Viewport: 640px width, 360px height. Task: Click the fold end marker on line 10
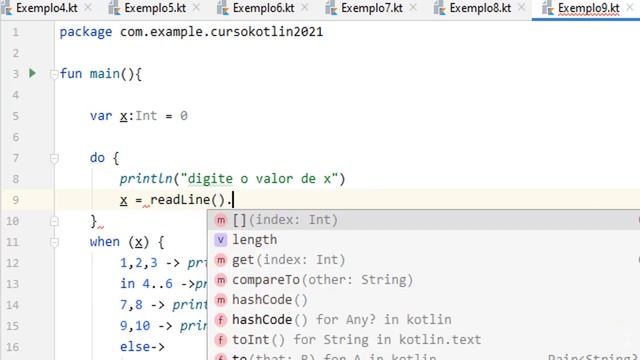[x=54, y=221]
